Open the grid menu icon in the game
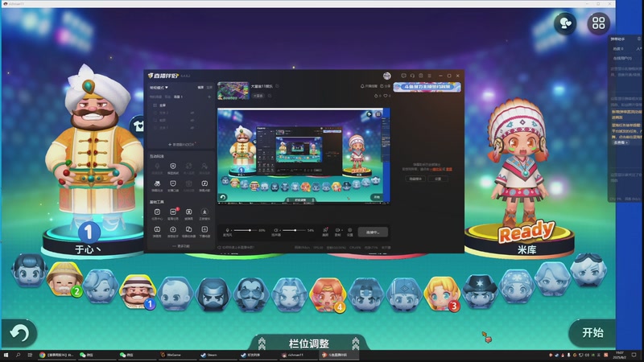Screen dimensions: 644x362 pyautogui.click(x=598, y=23)
